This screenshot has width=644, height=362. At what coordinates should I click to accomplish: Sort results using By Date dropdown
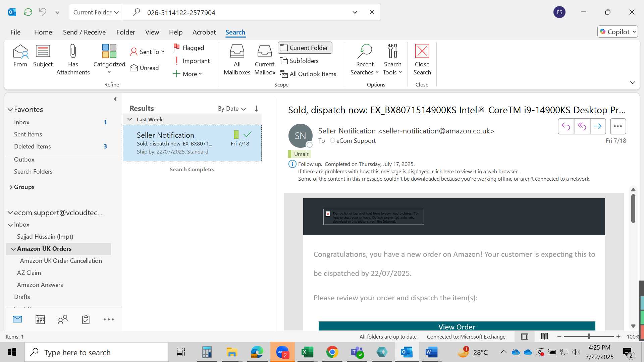coord(232,109)
